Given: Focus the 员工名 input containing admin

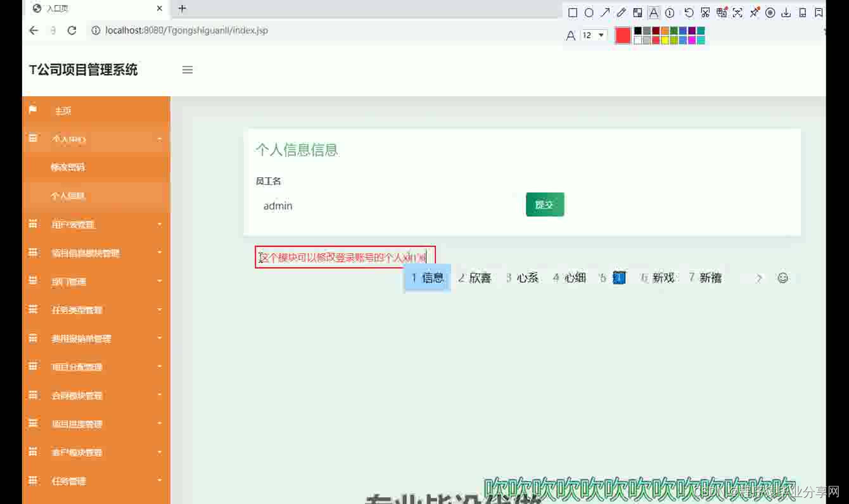Looking at the screenshot, I should (386, 206).
